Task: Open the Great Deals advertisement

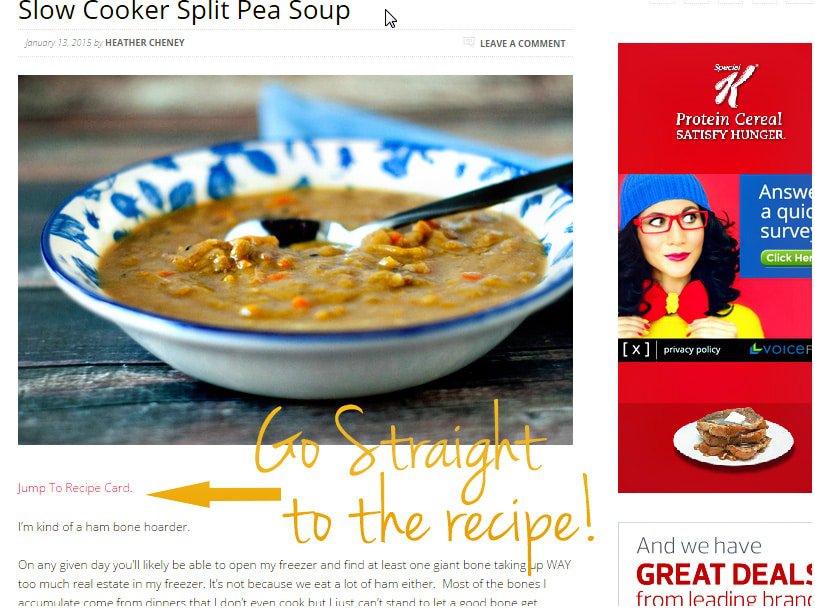Action: coord(716,566)
